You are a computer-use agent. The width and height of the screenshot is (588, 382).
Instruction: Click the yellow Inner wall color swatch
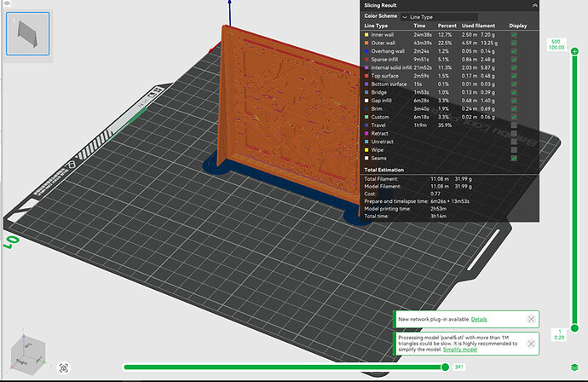click(366, 34)
